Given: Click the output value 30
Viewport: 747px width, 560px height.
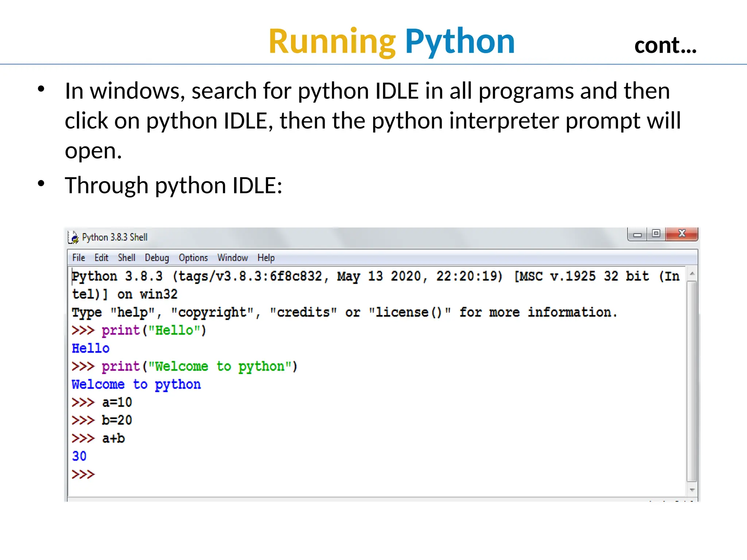Looking at the screenshot, I should coord(79,456).
